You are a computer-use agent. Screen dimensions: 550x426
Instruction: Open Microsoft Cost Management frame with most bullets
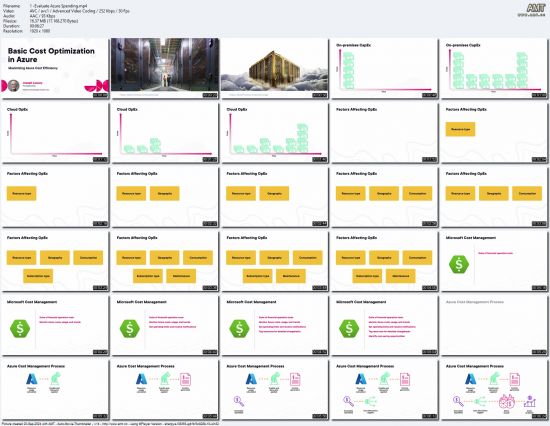pyautogui.click(x=385, y=325)
